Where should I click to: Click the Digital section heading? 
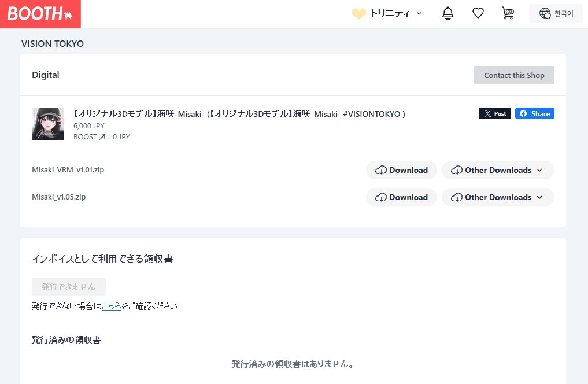click(45, 75)
